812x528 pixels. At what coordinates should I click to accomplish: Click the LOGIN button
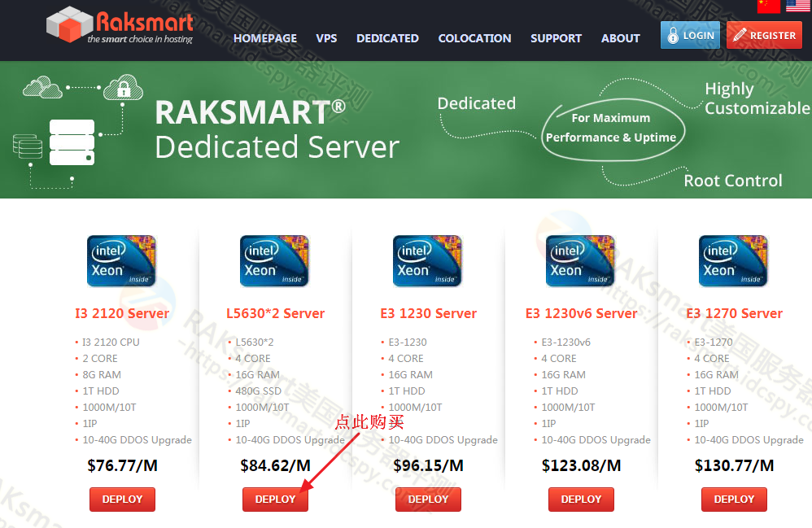point(690,35)
